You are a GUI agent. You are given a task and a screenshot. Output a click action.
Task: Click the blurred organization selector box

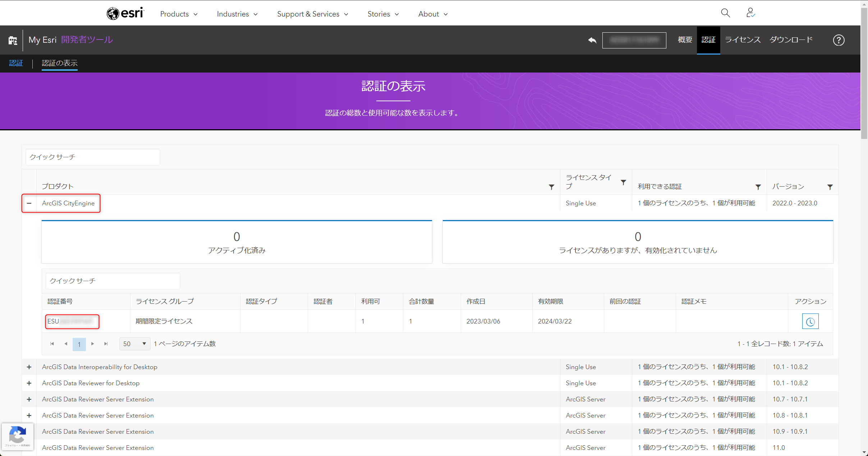click(634, 40)
